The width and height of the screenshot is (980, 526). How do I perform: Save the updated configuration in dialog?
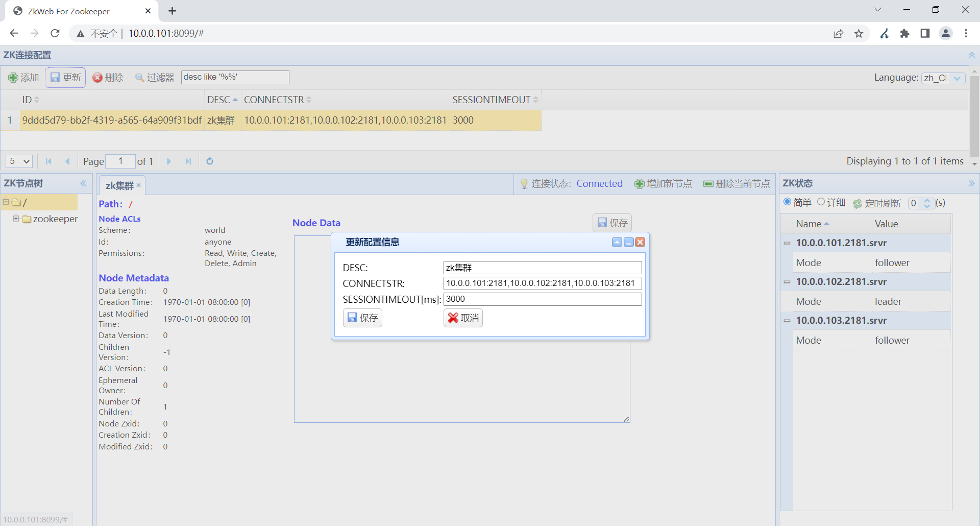pos(362,318)
